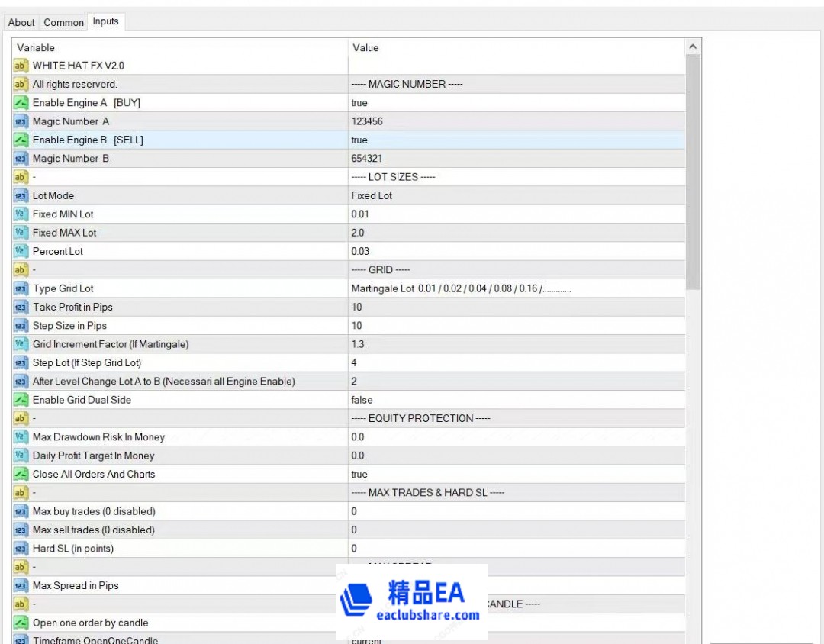824x644 pixels.
Task: Select the Fixed MAX Lot value 2.0 field
Action: tap(358, 233)
